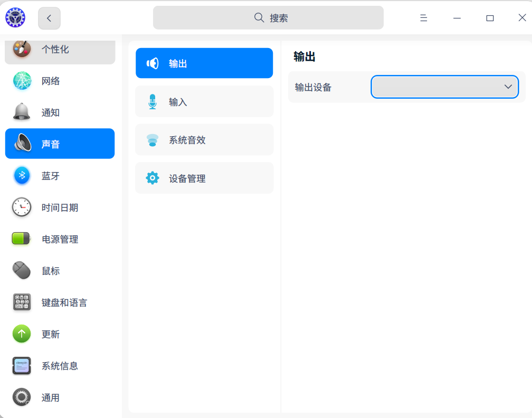Viewport: 532px width, 418px height.
Task: Open the 通用 (General) gear icon
Action: [x=22, y=397]
